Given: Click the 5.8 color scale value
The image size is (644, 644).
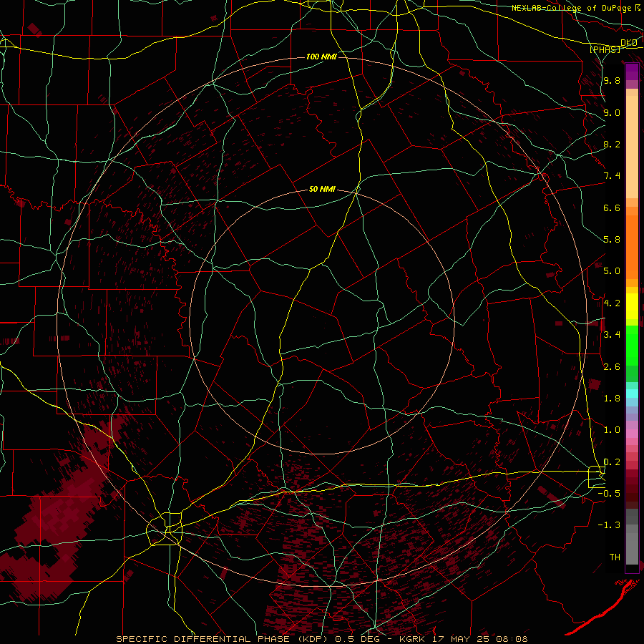Looking at the screenshot, I should (x=612, y=240).
